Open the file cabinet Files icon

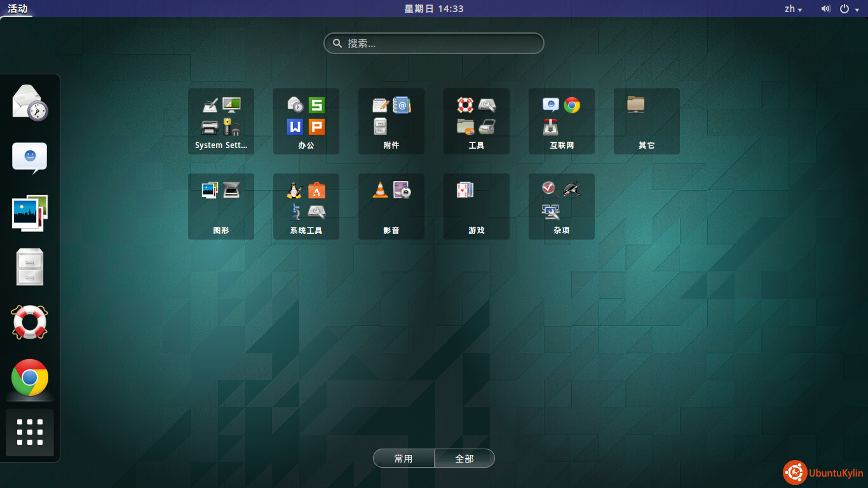coord(30,267)
